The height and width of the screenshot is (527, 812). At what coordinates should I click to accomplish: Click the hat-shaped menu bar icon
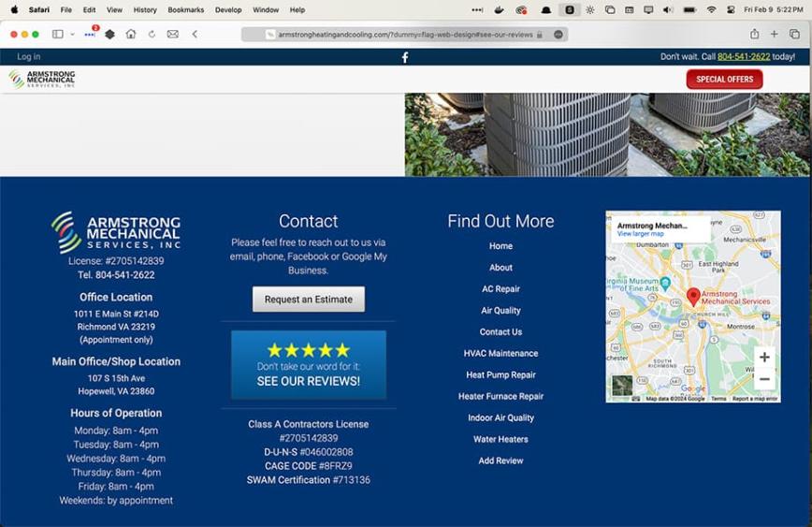[545, 10]
